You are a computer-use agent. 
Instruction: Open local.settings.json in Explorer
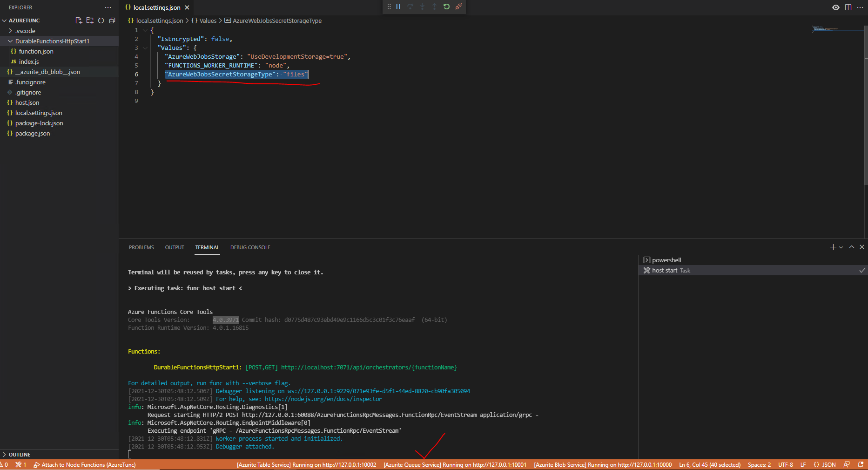(x=59, y=113)
